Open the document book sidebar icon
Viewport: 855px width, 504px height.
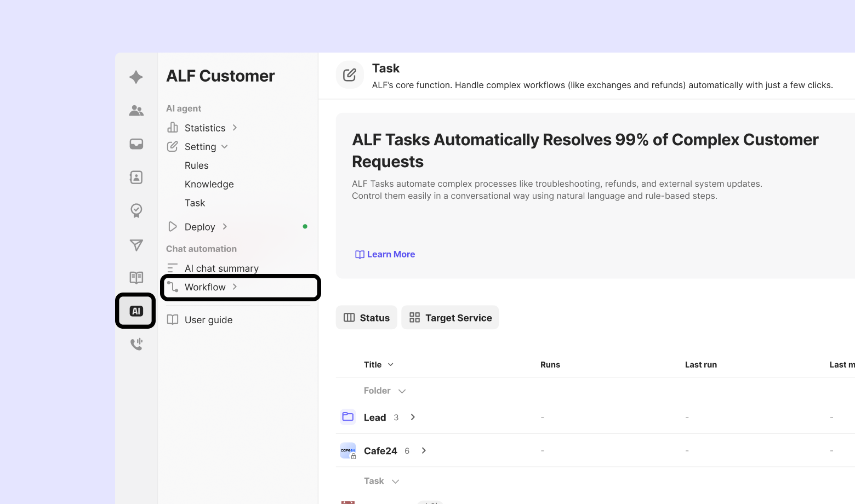click(136, 278)
